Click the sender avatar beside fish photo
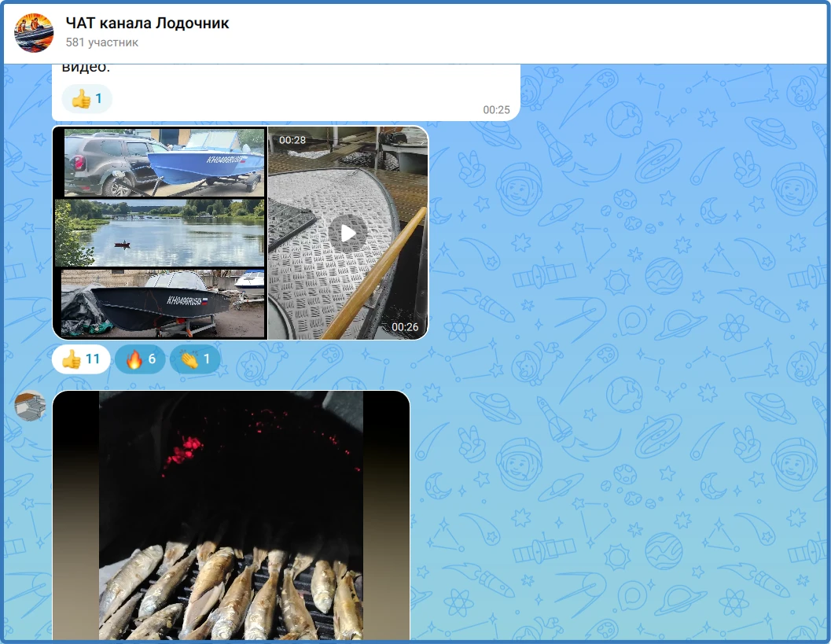 (30, 406)
